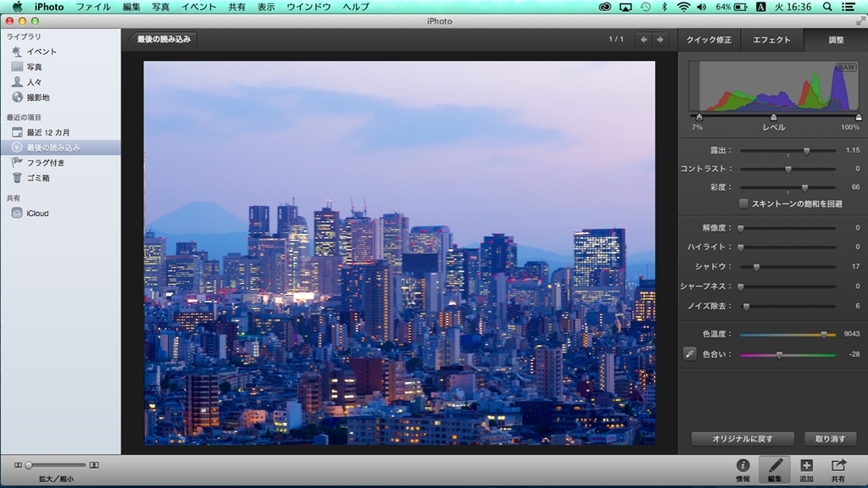Open Spotlight search magnifier in menu bar
The width and height of the screenshot is (868, 488).
pyautogui.click(x=827, y=7)
